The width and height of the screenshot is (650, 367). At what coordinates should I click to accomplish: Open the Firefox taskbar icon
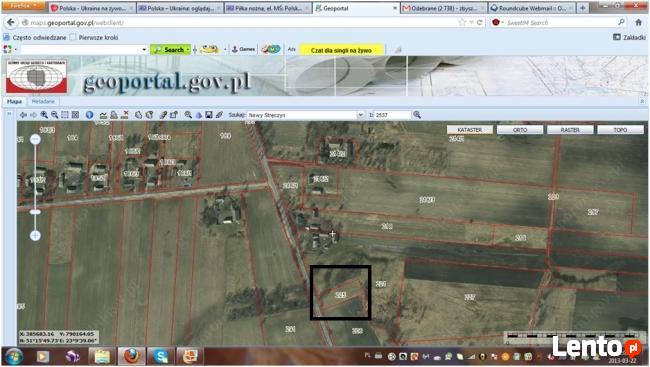pyautogui.click(x=131, y=356)
